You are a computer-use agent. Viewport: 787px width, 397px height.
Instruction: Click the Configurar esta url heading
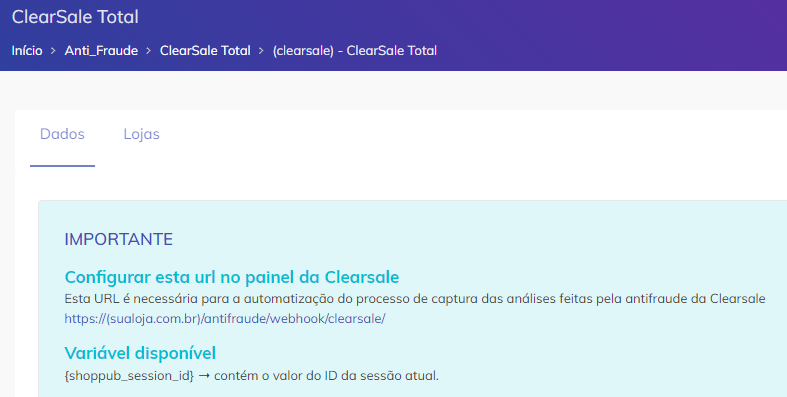(232, 277)
